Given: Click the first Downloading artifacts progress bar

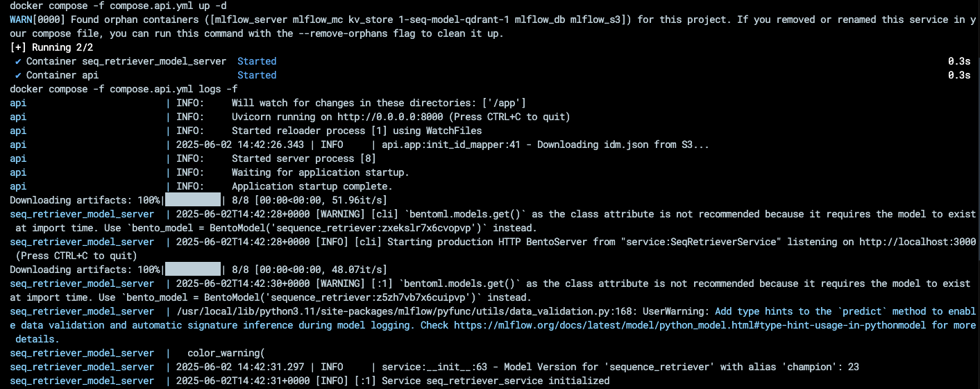Looking at the screenshot, I should click(x=192, y=200).
